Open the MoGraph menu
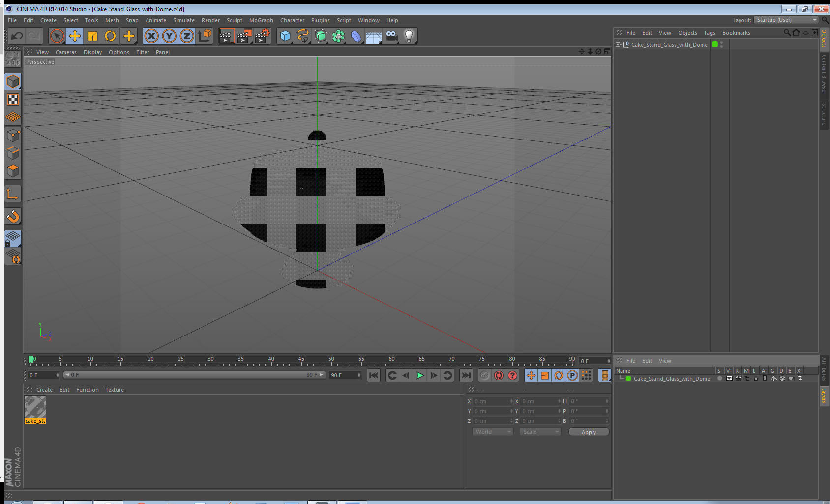Screen dimensions: 830x504 pos(261,20)
